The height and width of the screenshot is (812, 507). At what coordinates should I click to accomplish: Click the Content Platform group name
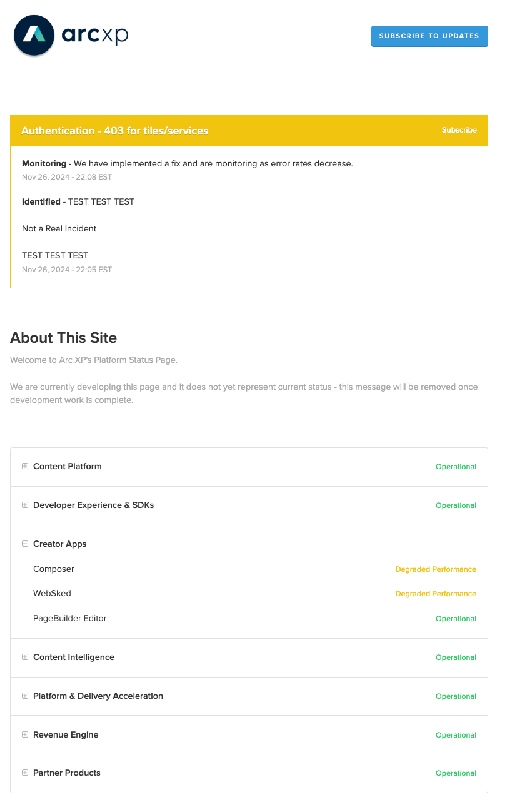tap(68, 466)
